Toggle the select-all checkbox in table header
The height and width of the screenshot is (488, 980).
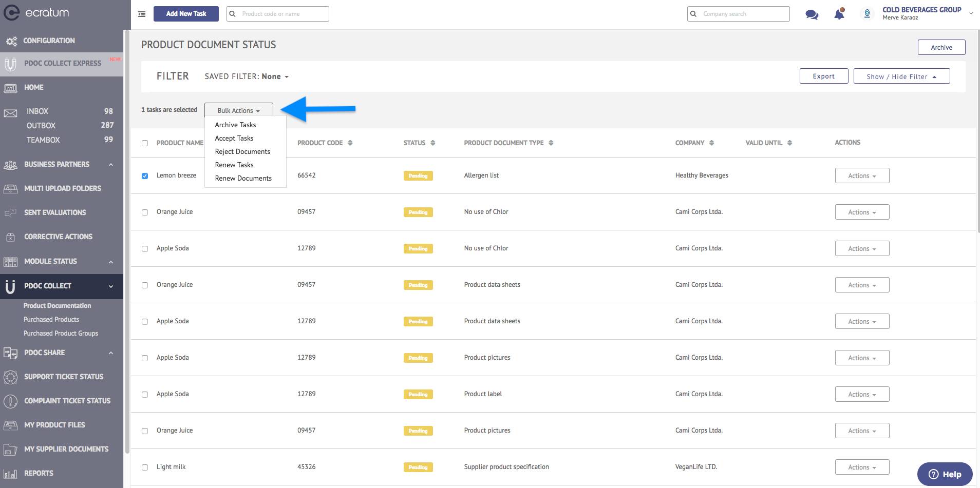[145, 143]
